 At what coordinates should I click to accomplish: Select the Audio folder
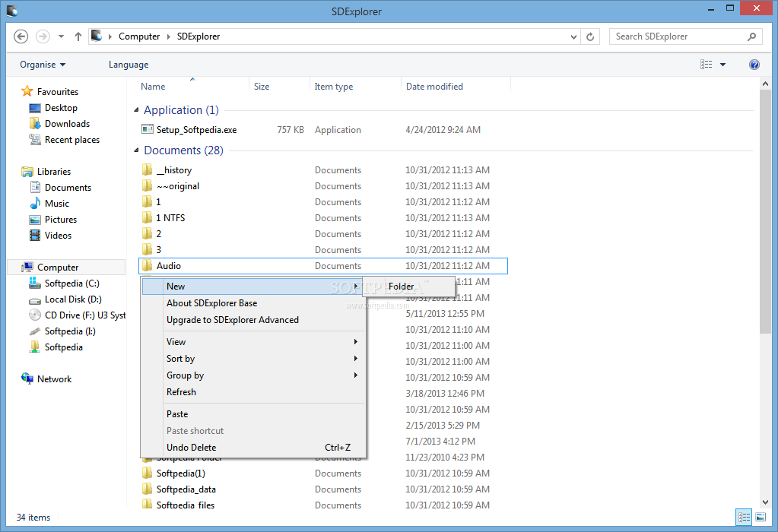323,266
